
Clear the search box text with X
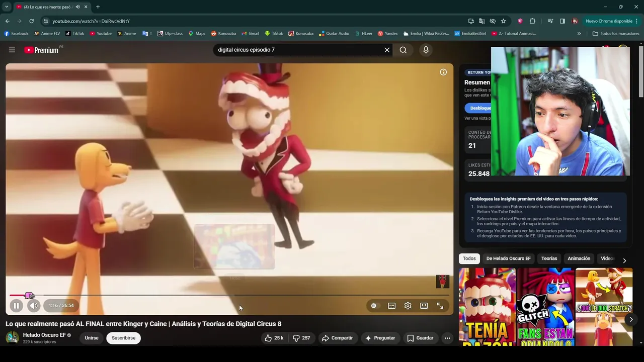[387, 50]
